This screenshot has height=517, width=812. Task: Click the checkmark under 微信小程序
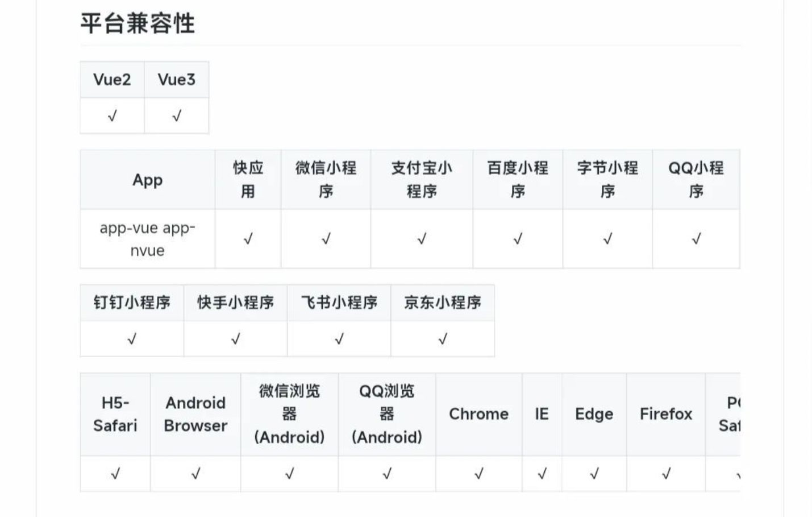(326, 239)
